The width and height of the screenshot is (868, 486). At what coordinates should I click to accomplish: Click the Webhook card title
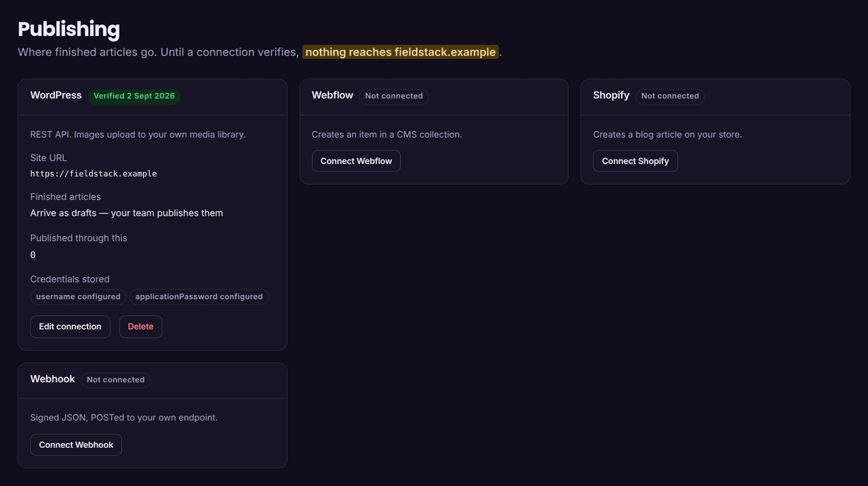tap(53, 380)
